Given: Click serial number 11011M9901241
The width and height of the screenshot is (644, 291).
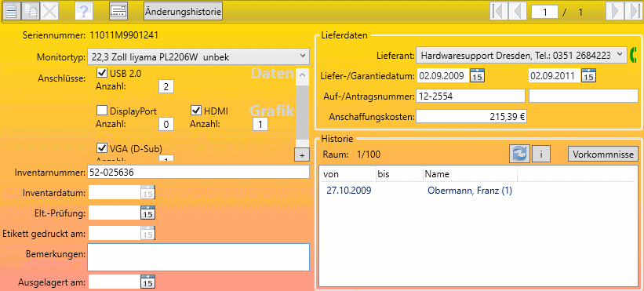Looking at the screenshot, I should pyautogui.click(x=124, y=35).
